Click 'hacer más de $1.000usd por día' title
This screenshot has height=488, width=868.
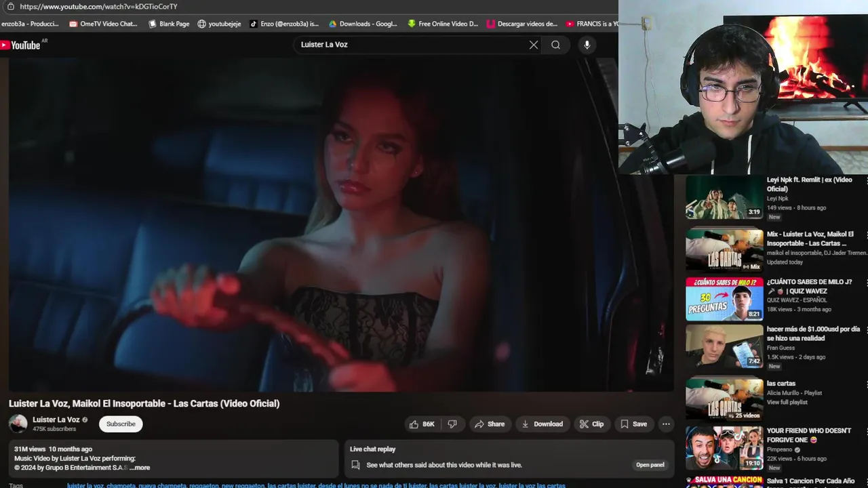813,333
